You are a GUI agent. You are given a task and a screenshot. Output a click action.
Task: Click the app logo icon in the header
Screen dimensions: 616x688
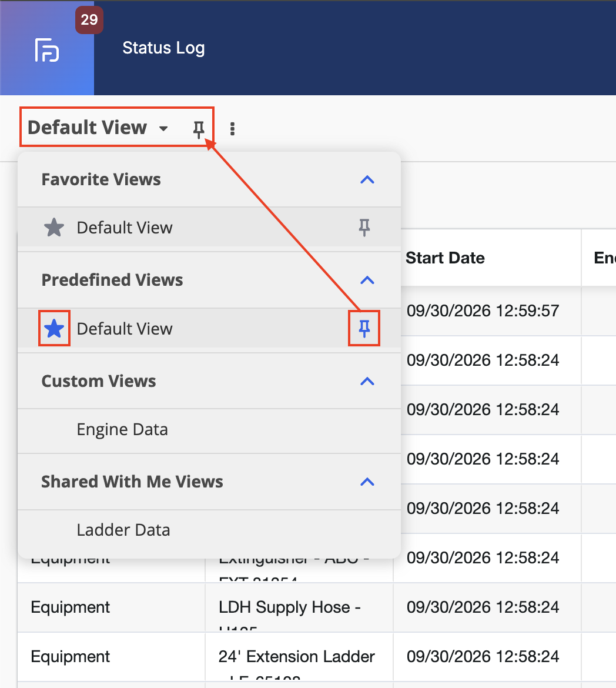47,50
